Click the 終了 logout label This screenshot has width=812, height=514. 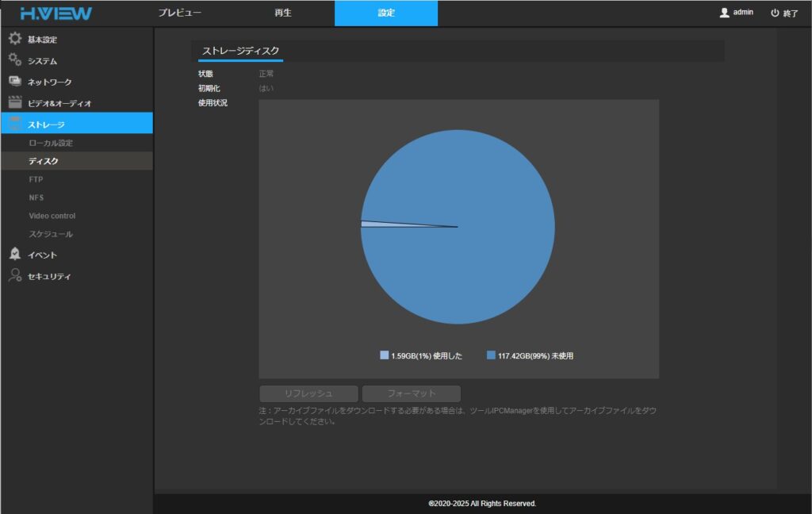pos(791,13)
